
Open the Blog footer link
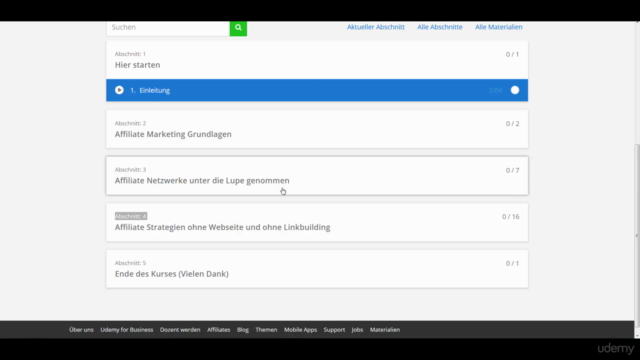[x=242, y=330]
